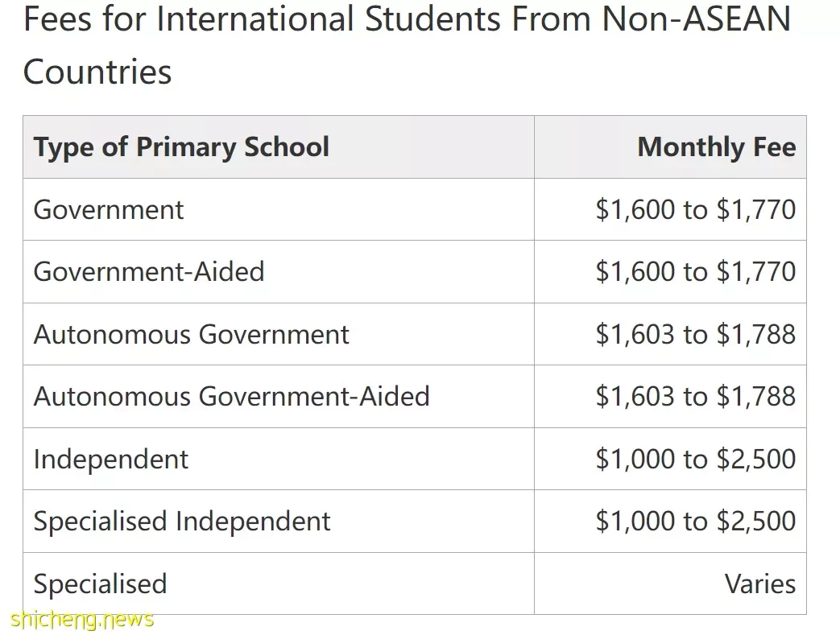Click Non-ASEAN in the page title
Viewport: 840px width, 635px height.
click(697, 19)
